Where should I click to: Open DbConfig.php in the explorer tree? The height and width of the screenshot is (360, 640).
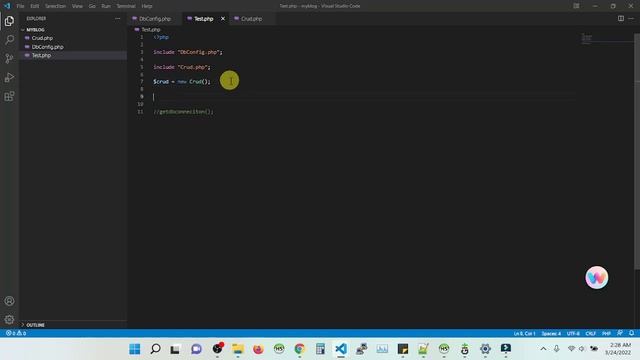coord(47,47)
